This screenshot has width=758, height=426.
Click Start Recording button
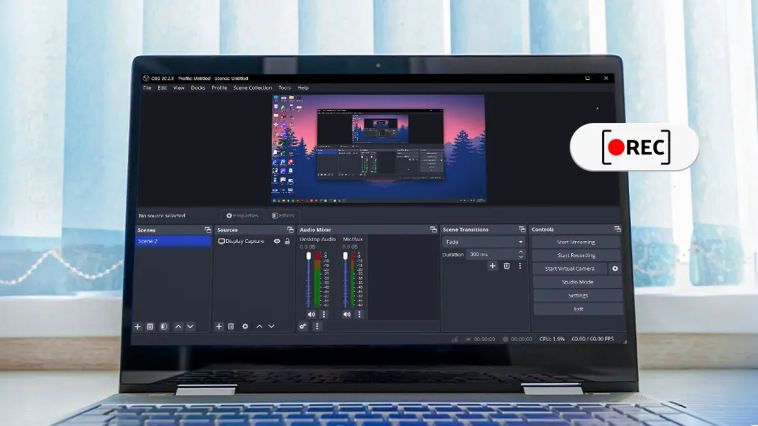pyautogui.click(x=576, y=255)
